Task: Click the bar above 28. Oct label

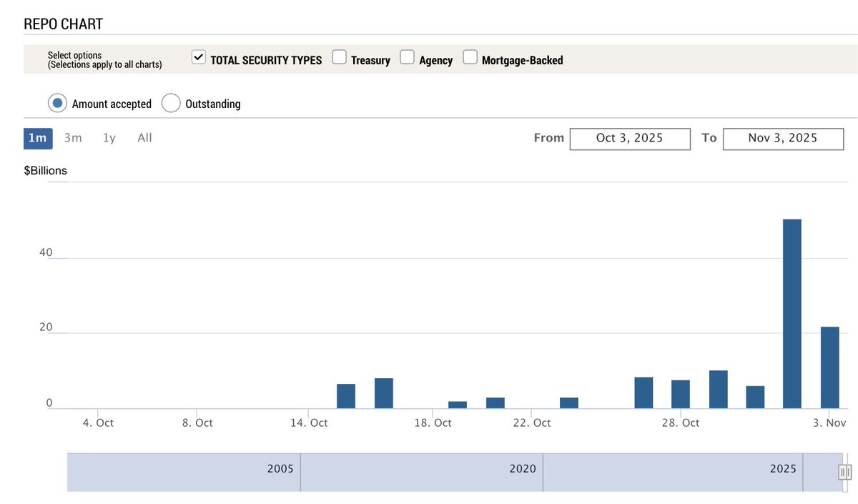Action: click(x=681, y=394)
